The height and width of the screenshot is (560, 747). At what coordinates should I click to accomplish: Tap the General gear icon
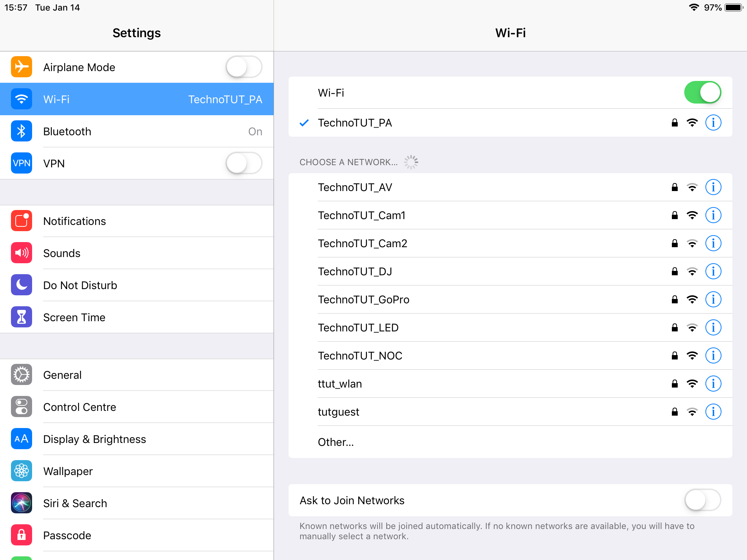coord(22,375)
